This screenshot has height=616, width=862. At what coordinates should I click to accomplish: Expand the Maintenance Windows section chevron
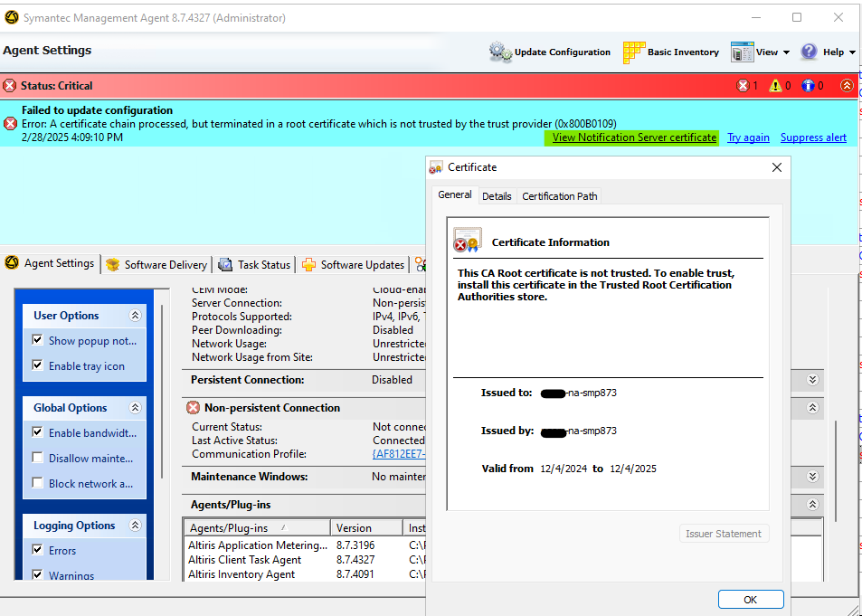812,477
